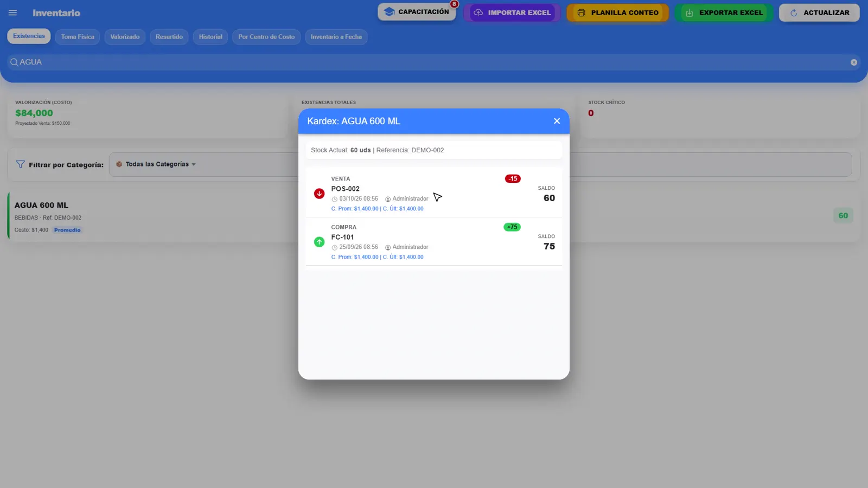Image resolution: width=868 pixels, height=488 pixels.
Task: Open Planilla Conteo
Action: click(617, 12)
